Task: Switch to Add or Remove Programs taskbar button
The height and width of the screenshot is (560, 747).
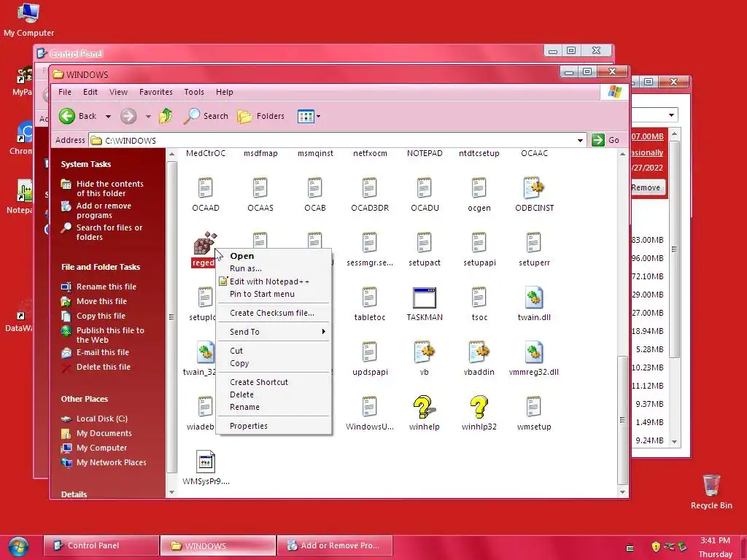Action: coord(334,545)
